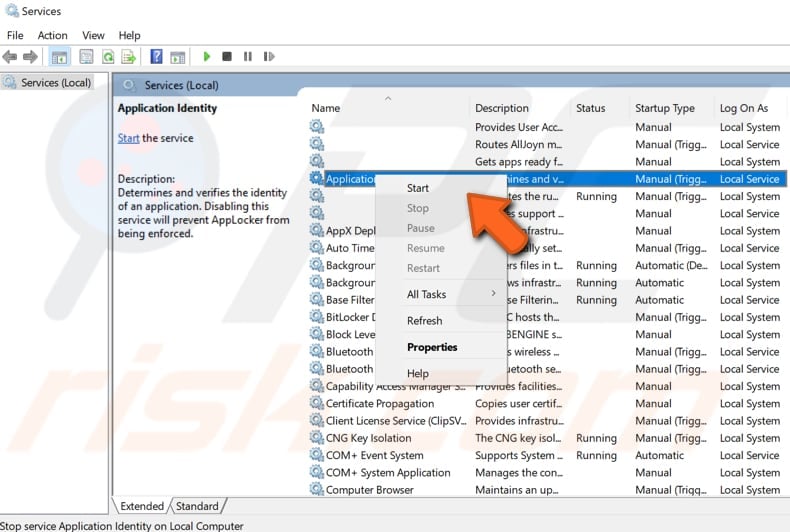The image size is (790, 532).
Task: Click the Refresh toolbar icon
Action: tap(108, 56)
